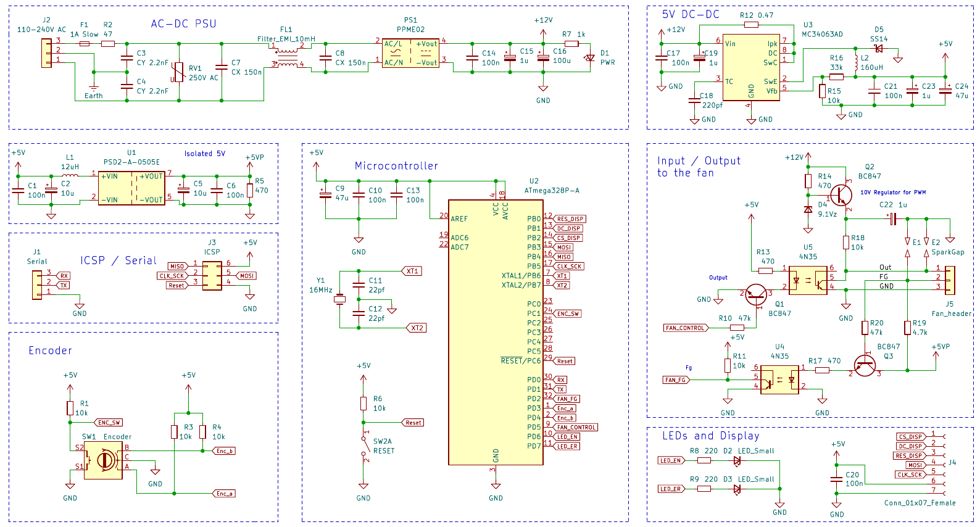The width and height of the screenshot is (980, 527).
Task: Select transistor Q2 BC847 symbol
Action: [x=841, y=195]
